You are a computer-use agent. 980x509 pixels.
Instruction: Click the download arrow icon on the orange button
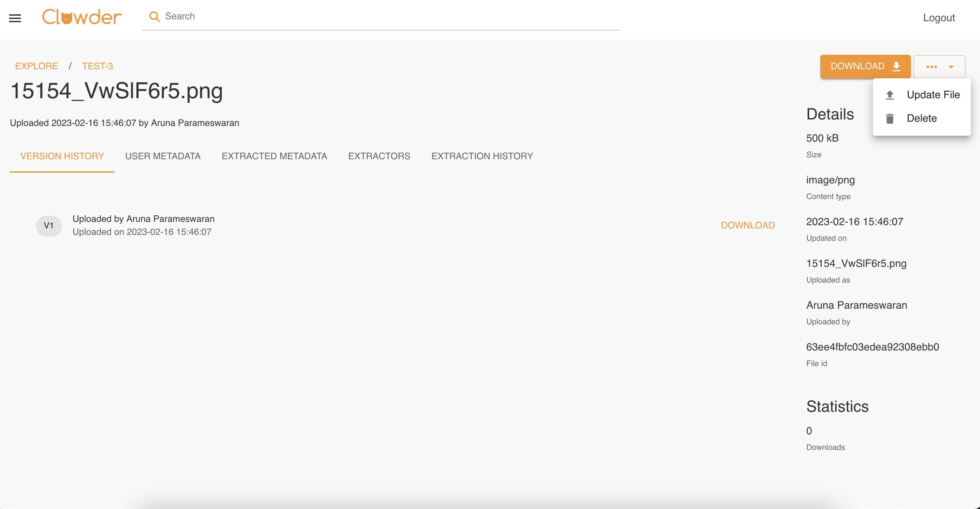coord(897,67)
